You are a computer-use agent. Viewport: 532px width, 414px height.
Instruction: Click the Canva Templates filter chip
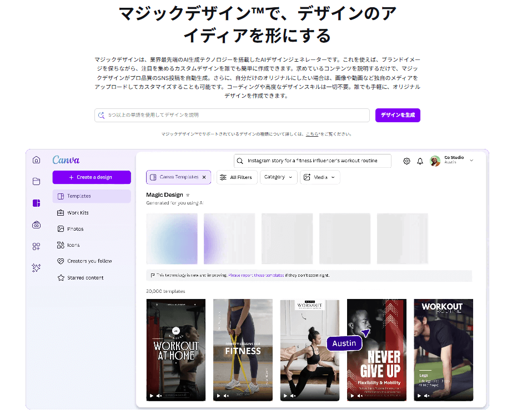[x=178, y=177]
